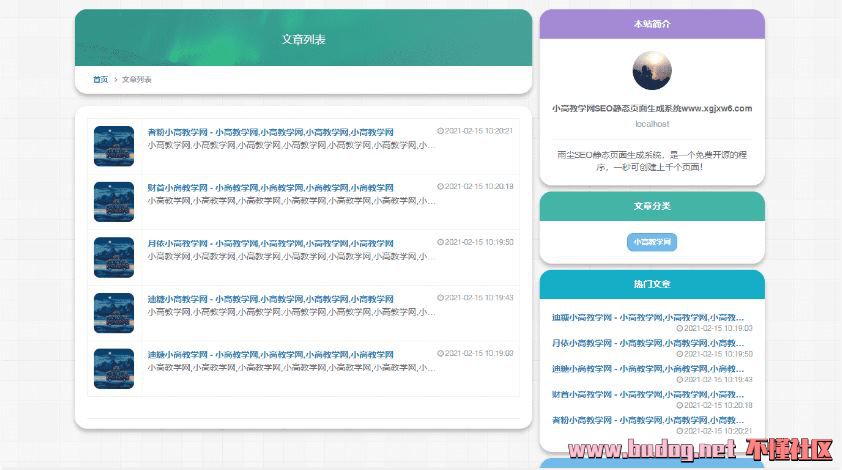Click clock icon beside 10:19:03 in 热门文章 sidebar
The image size is (842, 470).
pyautogui.click(x=679, y=328)
